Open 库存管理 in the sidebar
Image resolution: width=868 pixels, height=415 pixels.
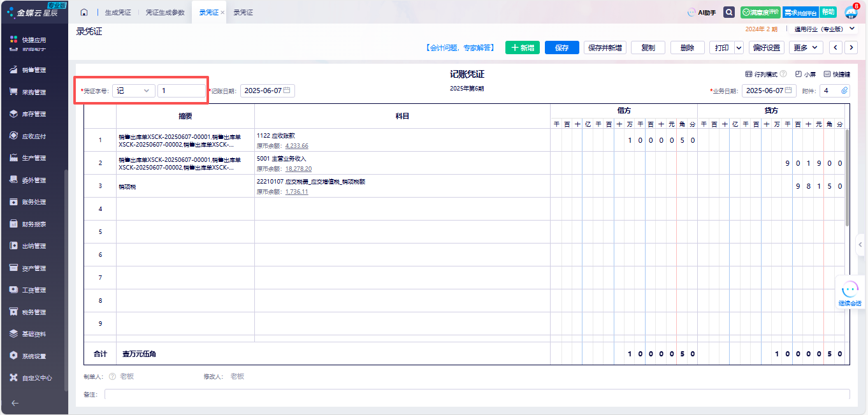click(x=34, y=114)
